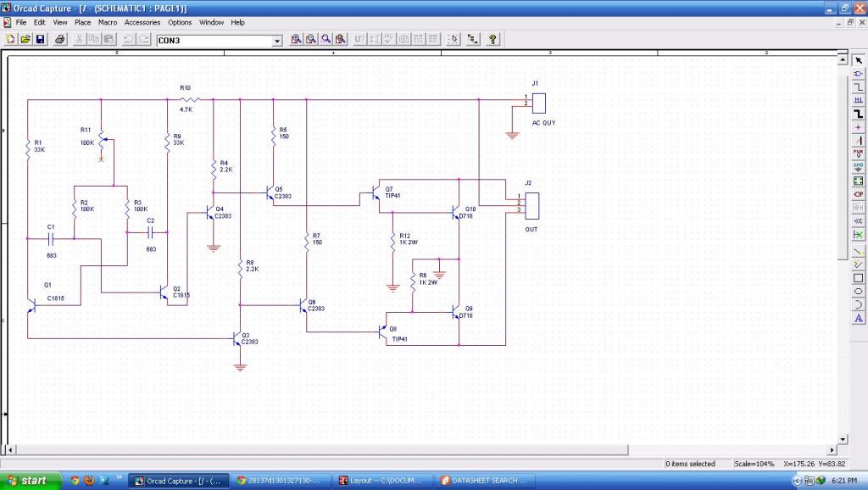Click the Open folder toolbar icon

[25, 39]
